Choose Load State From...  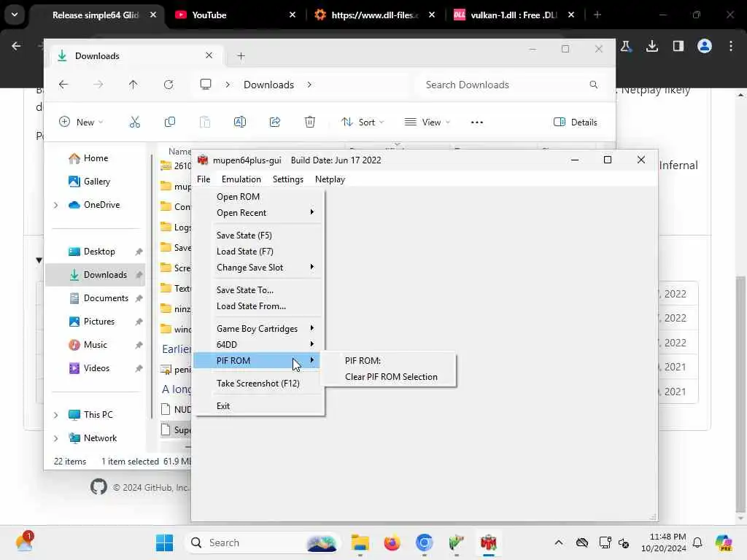[260, 306]
